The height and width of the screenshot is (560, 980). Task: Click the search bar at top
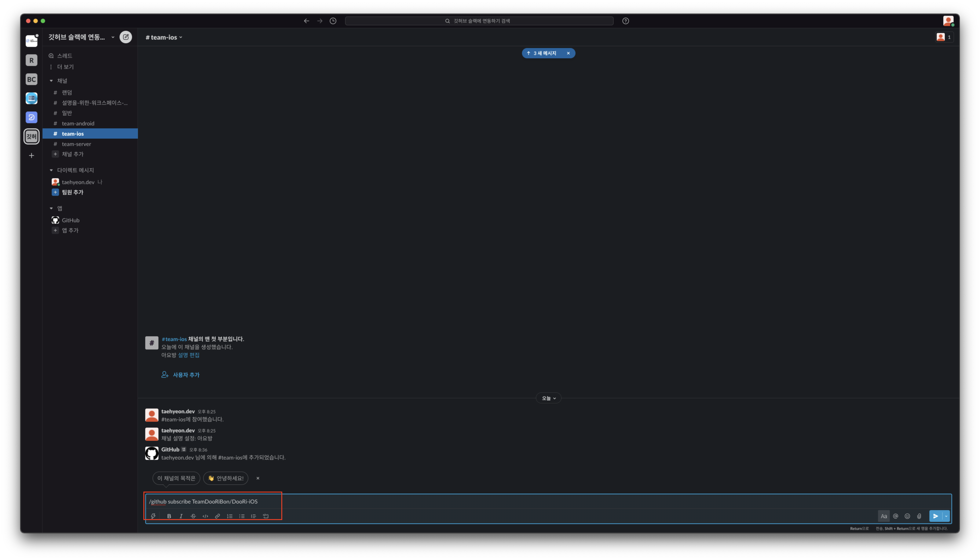coord(479,21)
